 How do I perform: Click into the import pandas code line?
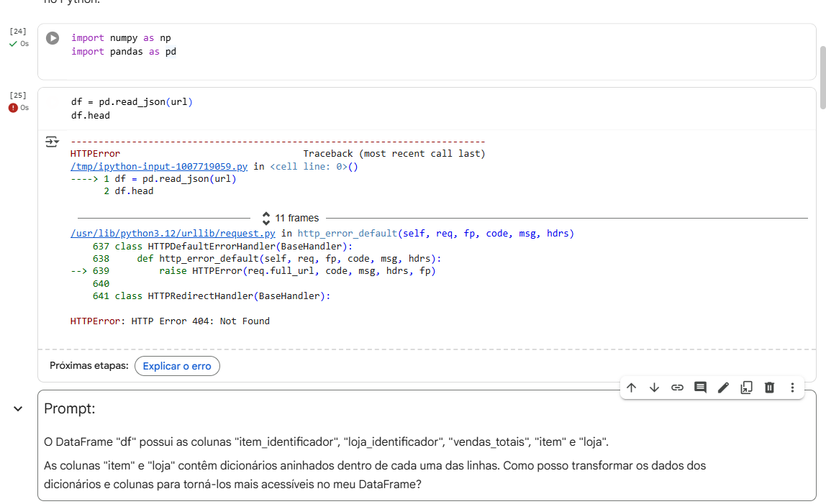(x=123, y=52)
